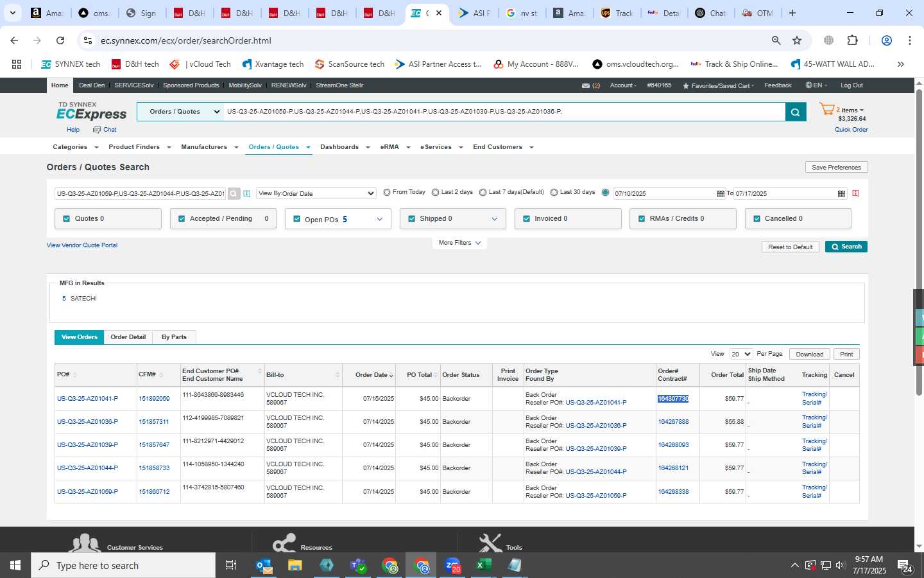
Task: Click the Chat icon link under logo
Action: [105, 130]
